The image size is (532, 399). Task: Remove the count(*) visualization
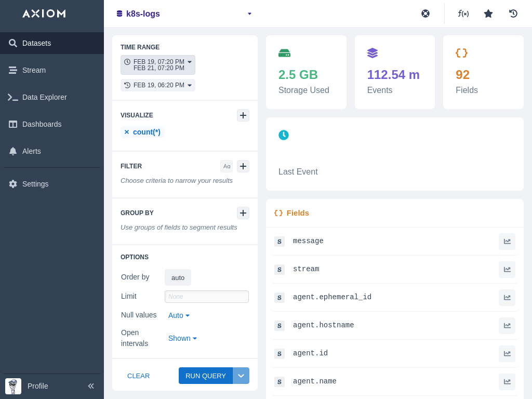126,132
